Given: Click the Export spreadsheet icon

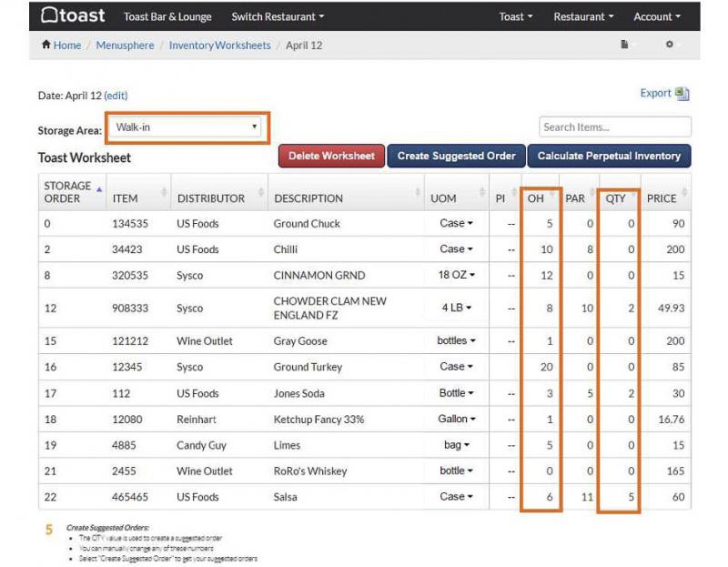Looking at the screenshot, I should tap(682, 94).
